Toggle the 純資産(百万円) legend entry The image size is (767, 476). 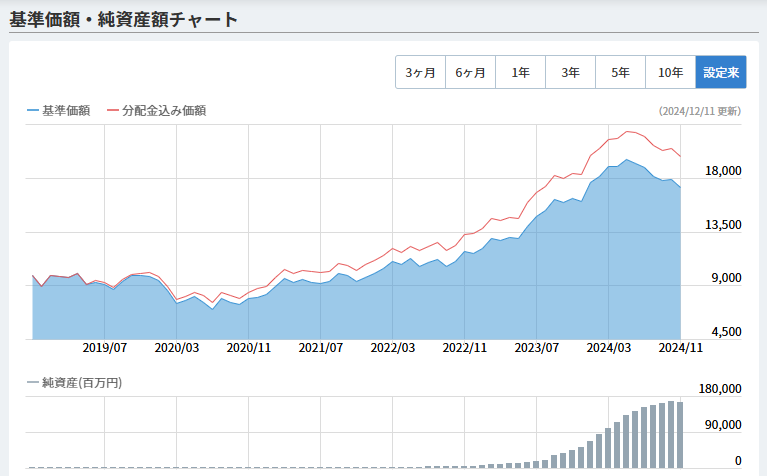75,383
